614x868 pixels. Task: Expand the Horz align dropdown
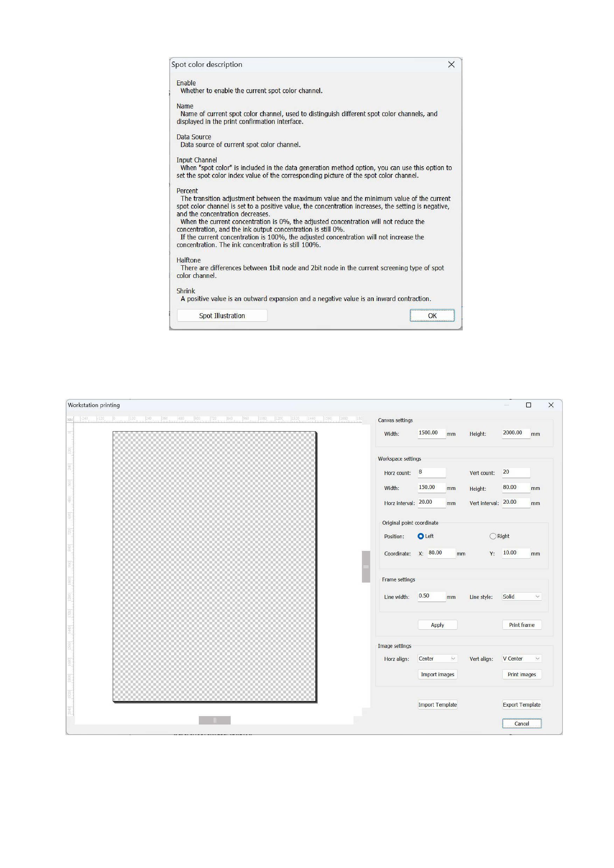click(437, 659)
